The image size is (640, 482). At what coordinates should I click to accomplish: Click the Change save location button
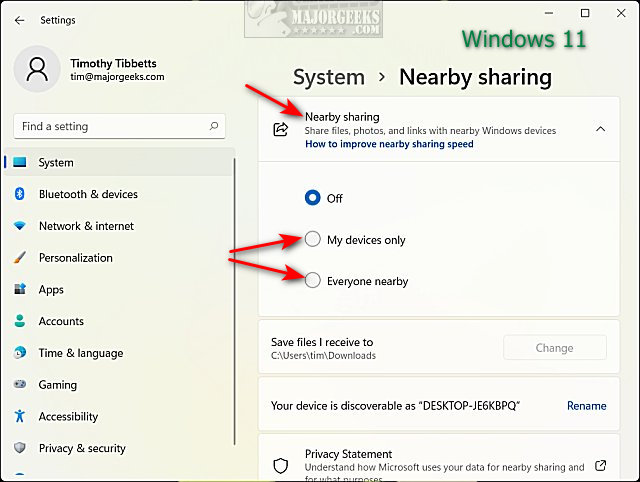[555, 348]
